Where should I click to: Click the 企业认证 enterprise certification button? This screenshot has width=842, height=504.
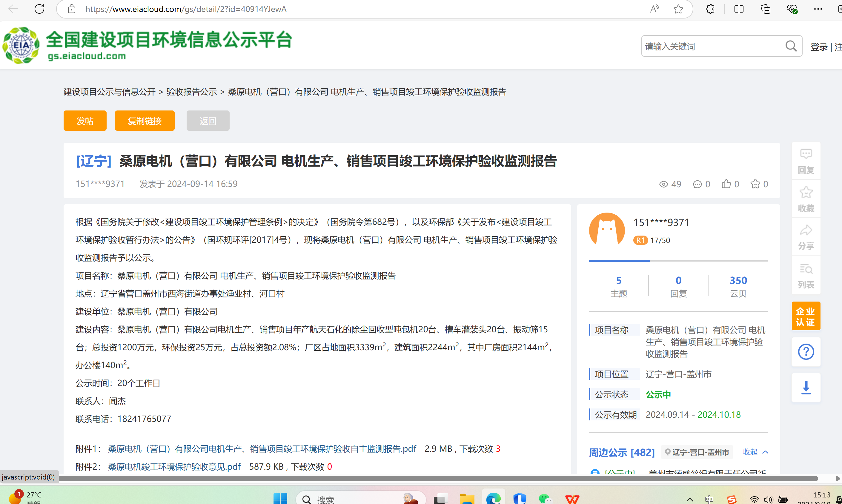pyautogui.click(x=806, y=316)
